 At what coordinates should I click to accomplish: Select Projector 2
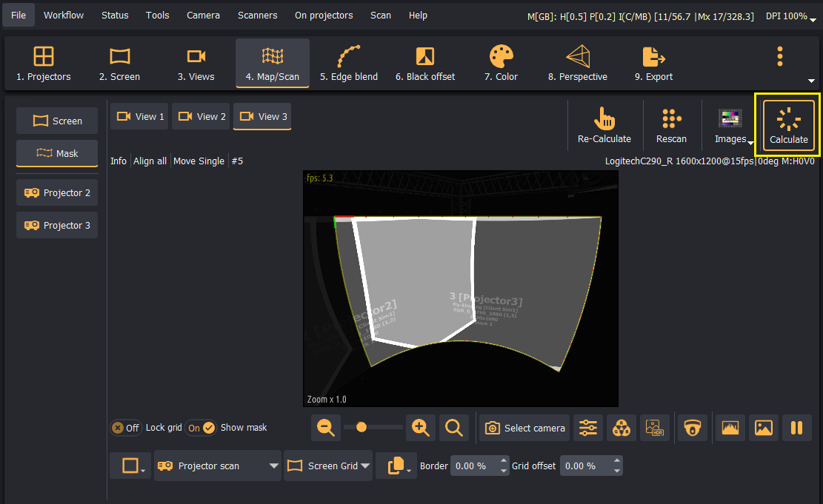click(x=57, y=192)
